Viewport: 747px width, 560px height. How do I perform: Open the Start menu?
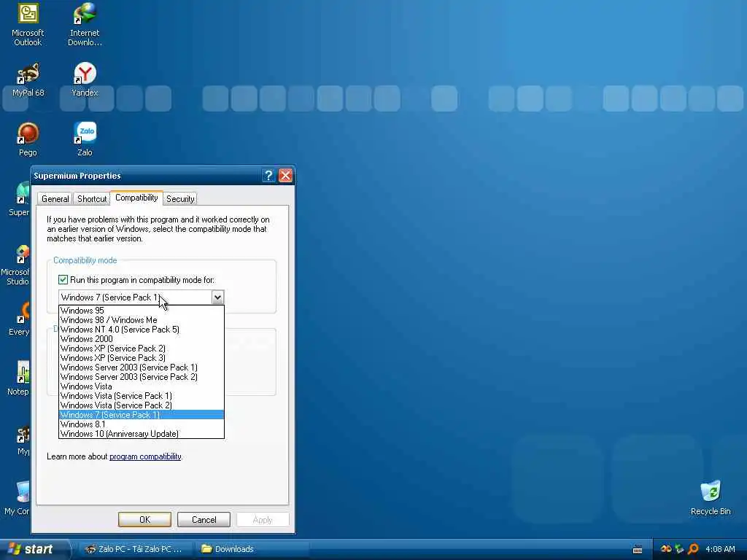click(x=34, y=549)
